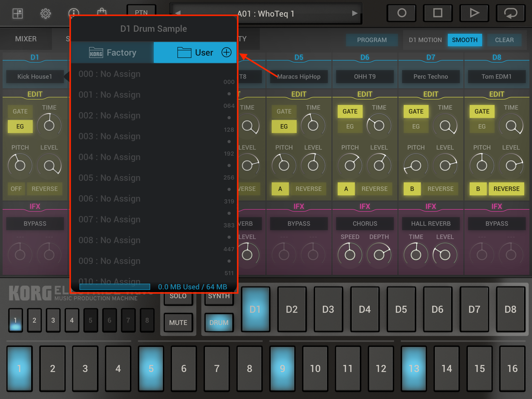Viewport: 532px width, 399px height.
Task: Open D8 sample selector Tom EDM1
Action: point(497,77)
